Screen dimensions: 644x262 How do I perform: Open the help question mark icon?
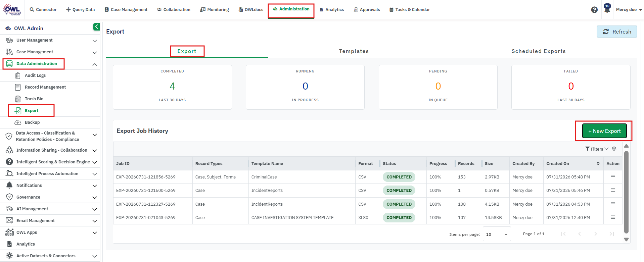click(594, 10)
